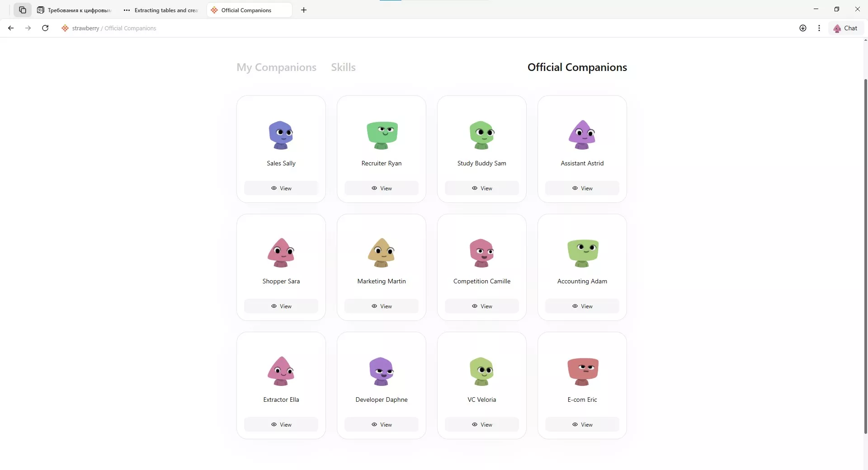
Task: Click the strawberry breadcrumb link
Action: point(85,28)
